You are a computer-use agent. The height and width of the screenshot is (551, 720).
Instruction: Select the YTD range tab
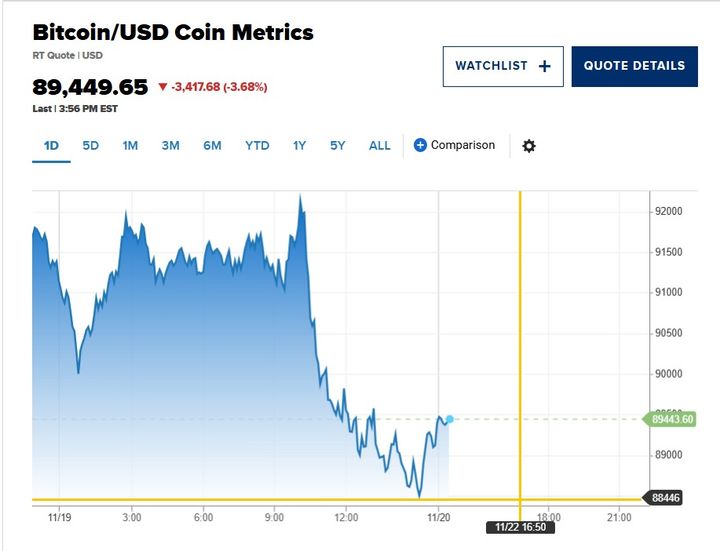(x=257, y=146)
